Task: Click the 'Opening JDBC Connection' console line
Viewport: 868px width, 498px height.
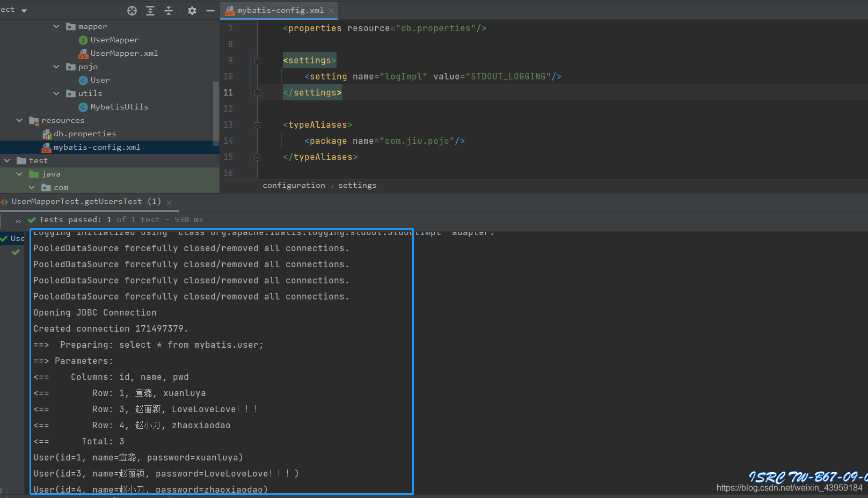Action: point(95,313)
